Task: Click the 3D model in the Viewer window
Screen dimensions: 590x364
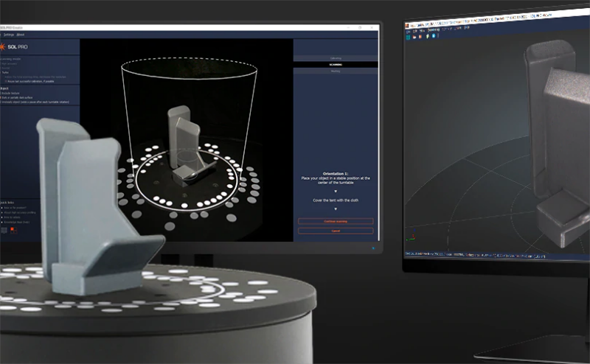Action: point(557,143)
